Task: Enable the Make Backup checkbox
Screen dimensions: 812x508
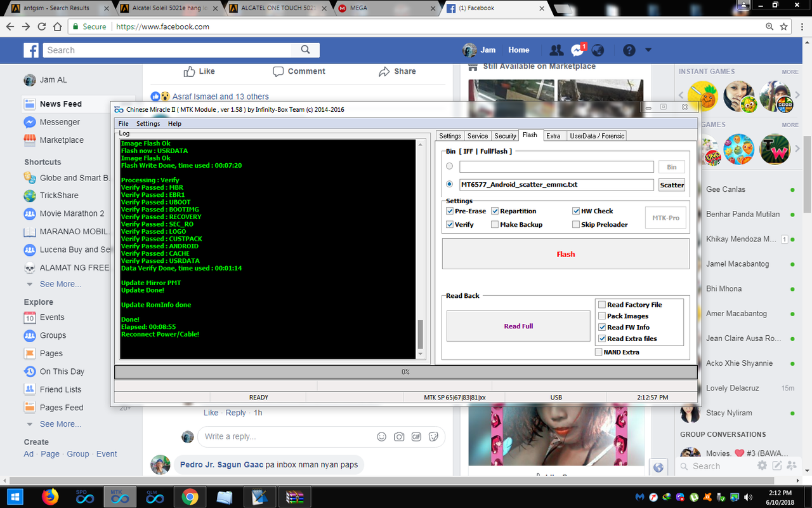Action: point(495,224)
